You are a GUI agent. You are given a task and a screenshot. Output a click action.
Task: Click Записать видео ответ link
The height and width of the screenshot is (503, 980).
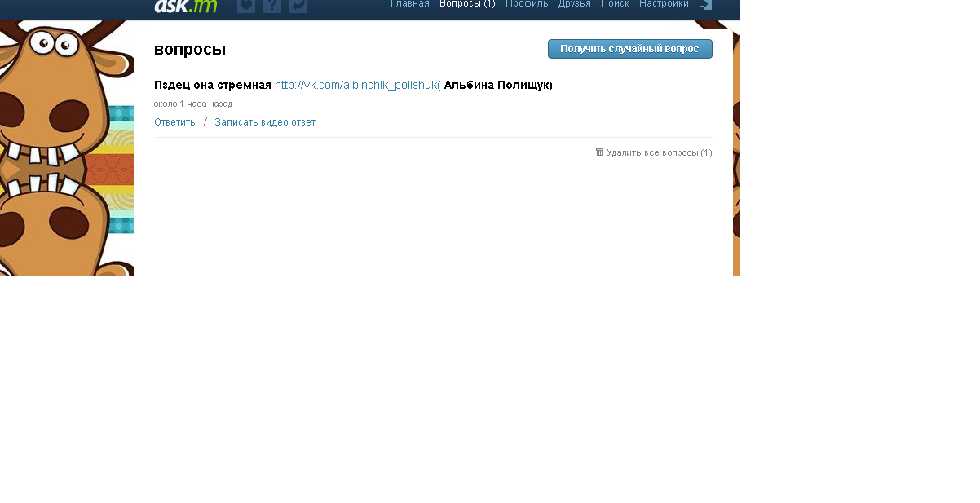[265, 122]
